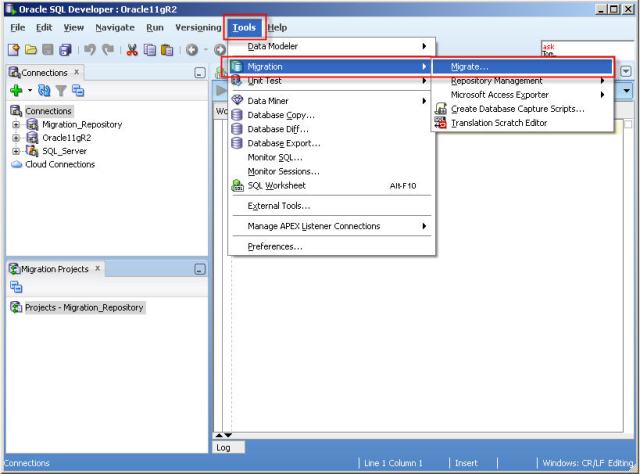This screenshot has height=474, width=640.
Task: Click the Save toolbar icon
Action: [x=48, y=50]
